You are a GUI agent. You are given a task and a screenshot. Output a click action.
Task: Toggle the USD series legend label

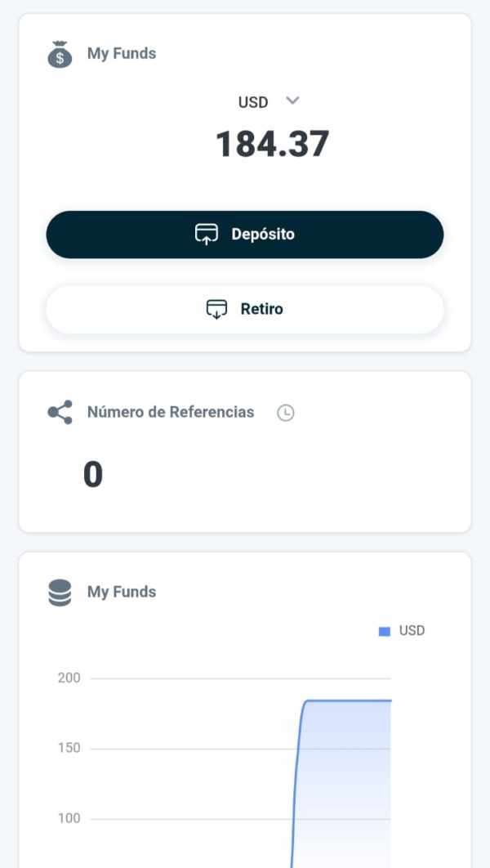tap(412, 631)
